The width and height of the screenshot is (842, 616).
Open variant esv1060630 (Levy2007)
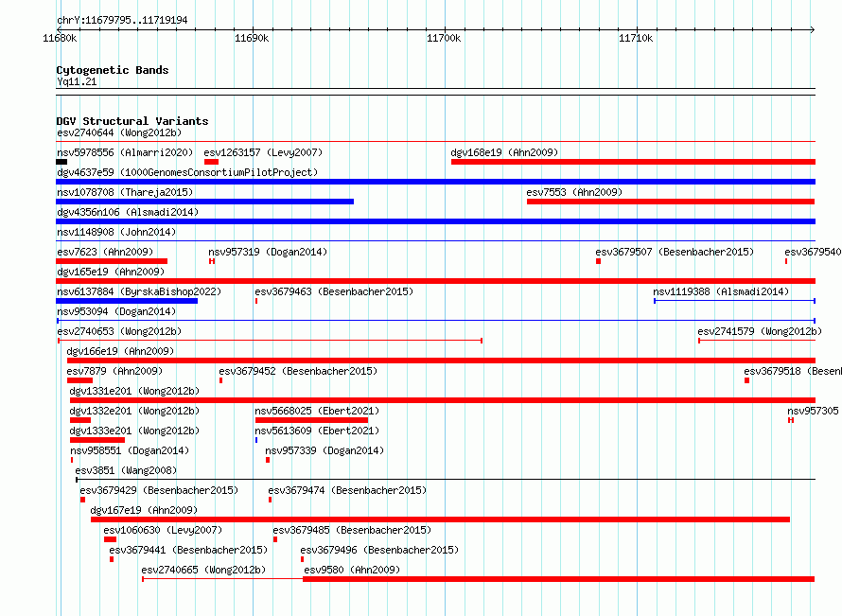(163, 530)
